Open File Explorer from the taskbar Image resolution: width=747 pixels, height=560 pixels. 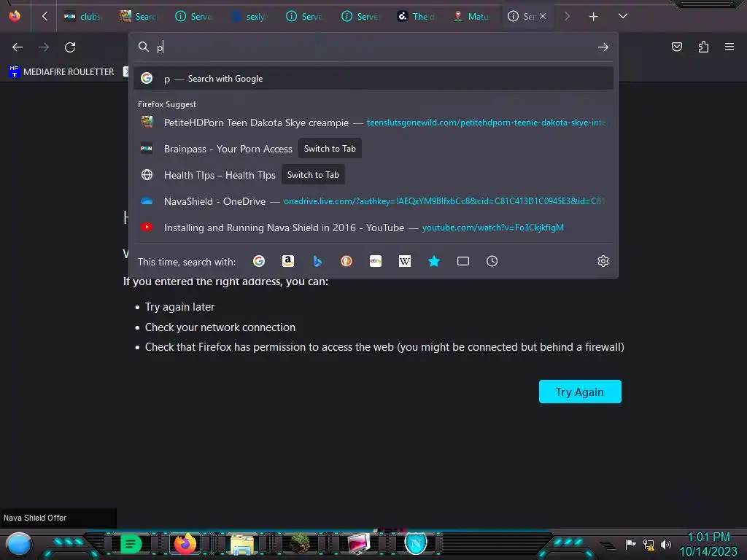coord(242,544)
